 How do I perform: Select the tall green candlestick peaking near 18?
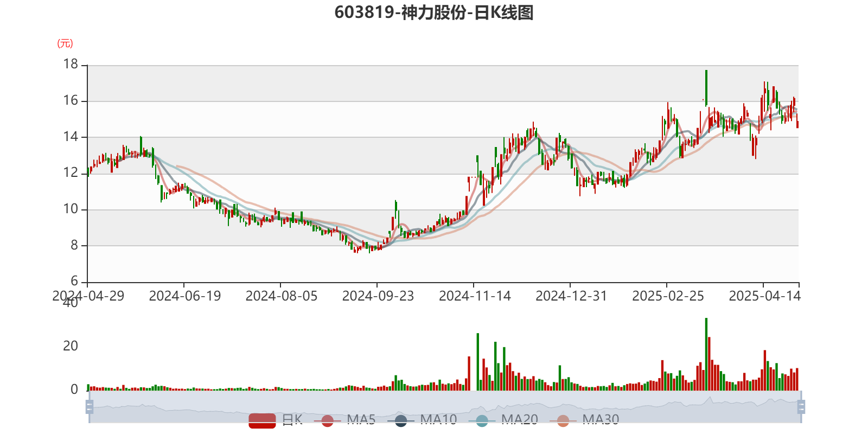tap(706, 88)
